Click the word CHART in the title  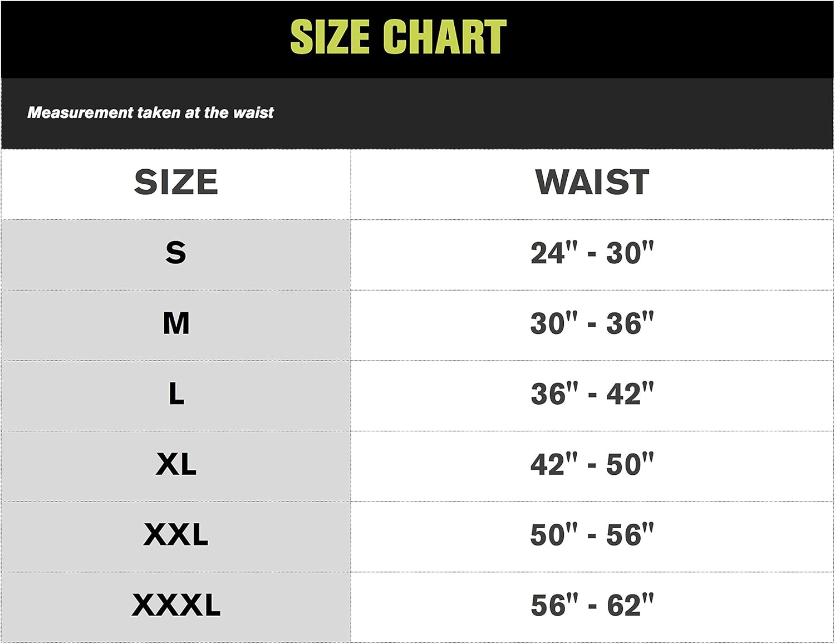(x=445, y=37)
